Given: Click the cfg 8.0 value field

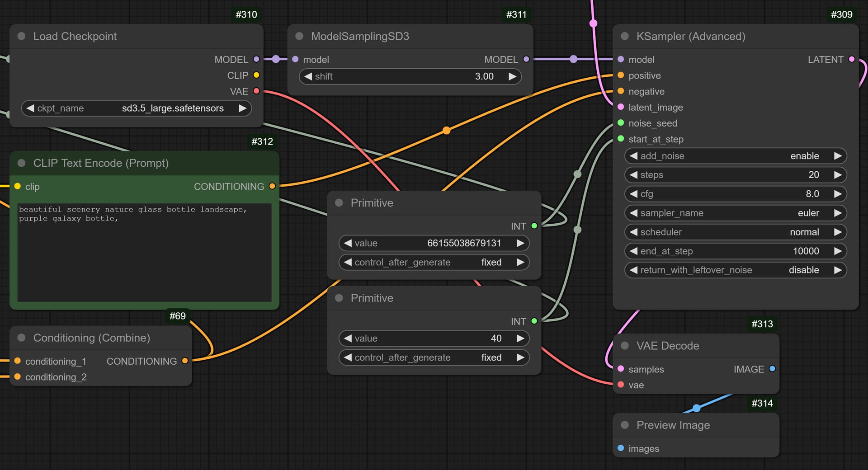Looking at the screenshot, I should 736,194.
